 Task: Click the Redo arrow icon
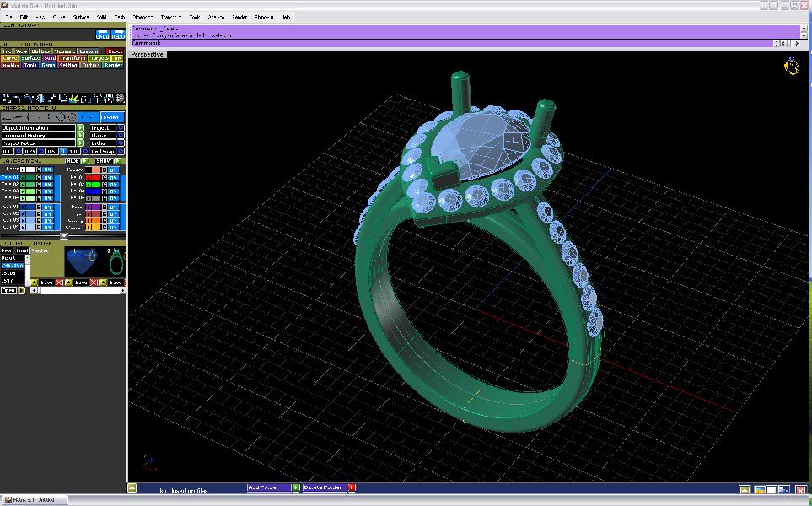pyautogui.click(x=118, y=35)
